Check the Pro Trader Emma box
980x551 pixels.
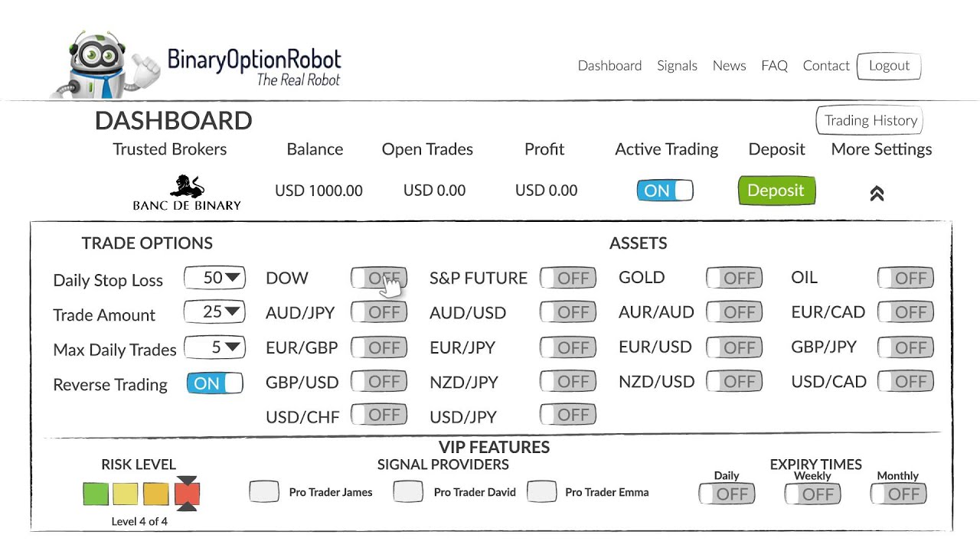(x=541, y=491)
